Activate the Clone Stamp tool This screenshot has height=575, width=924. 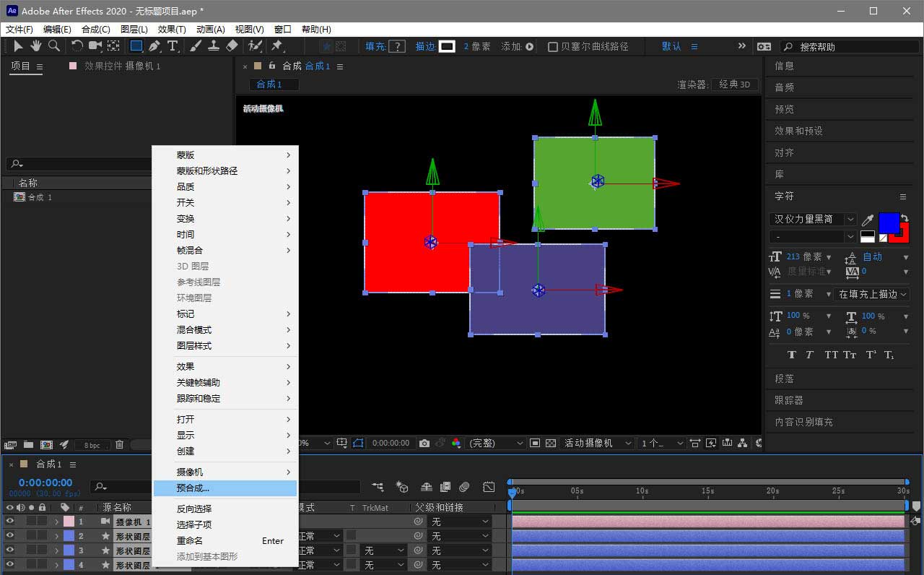point(214,46)
